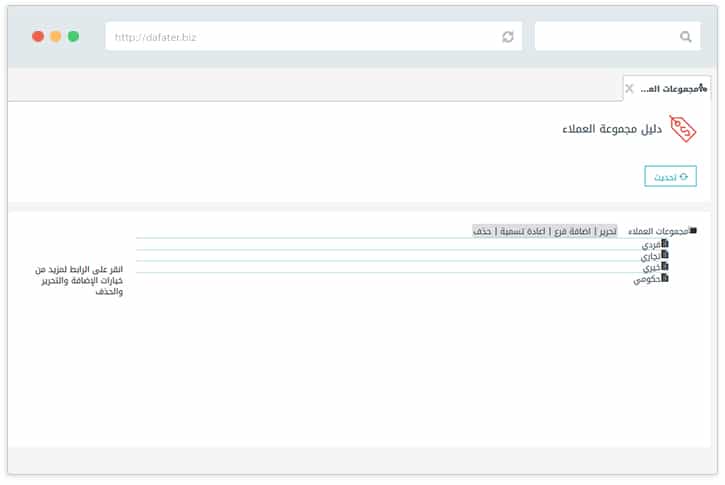The height and width of the screenshot is (485, 725).
Task: Click the dafater.biz address bar
Action: click(x=300, y=37)
